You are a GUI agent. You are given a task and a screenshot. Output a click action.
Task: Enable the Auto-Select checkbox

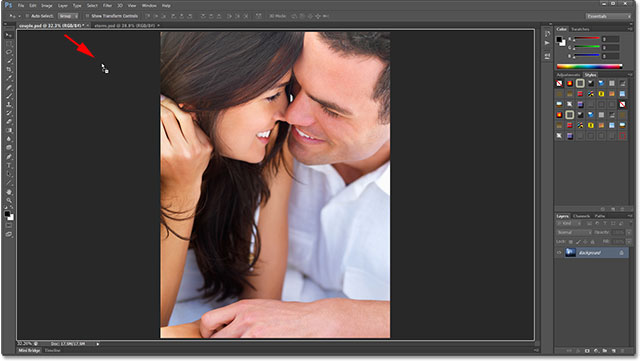pos(27,16)
